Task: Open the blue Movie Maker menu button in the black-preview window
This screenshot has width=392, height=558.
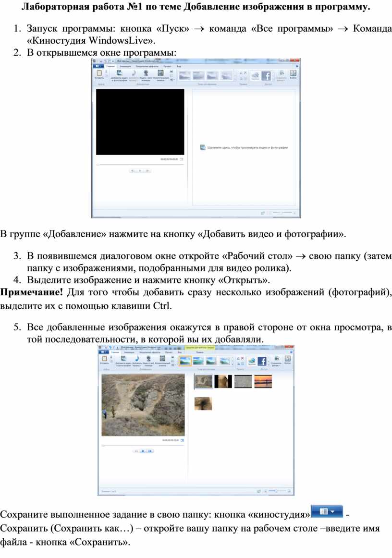Action: pyautogui.click(x=98, y=66)
